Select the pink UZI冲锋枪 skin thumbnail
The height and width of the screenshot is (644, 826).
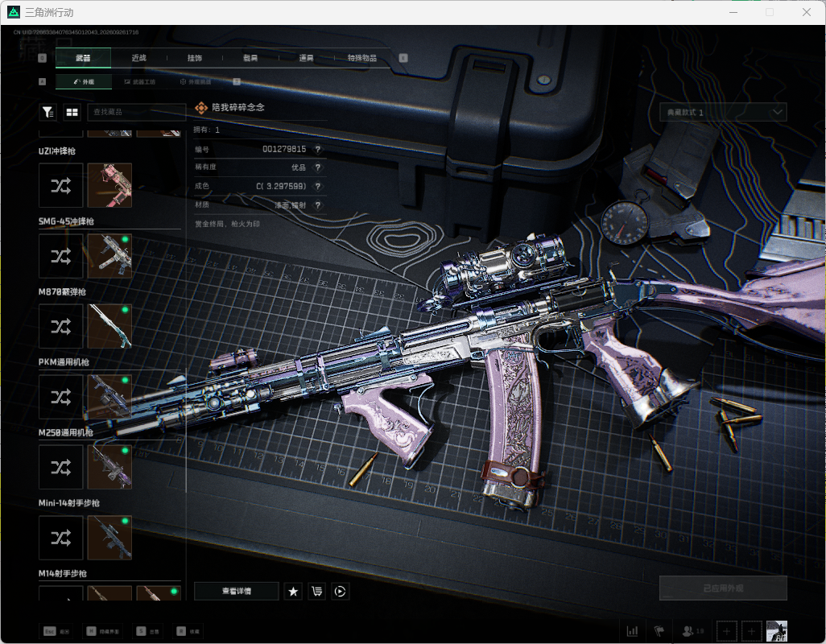click(x=109, y=185)
